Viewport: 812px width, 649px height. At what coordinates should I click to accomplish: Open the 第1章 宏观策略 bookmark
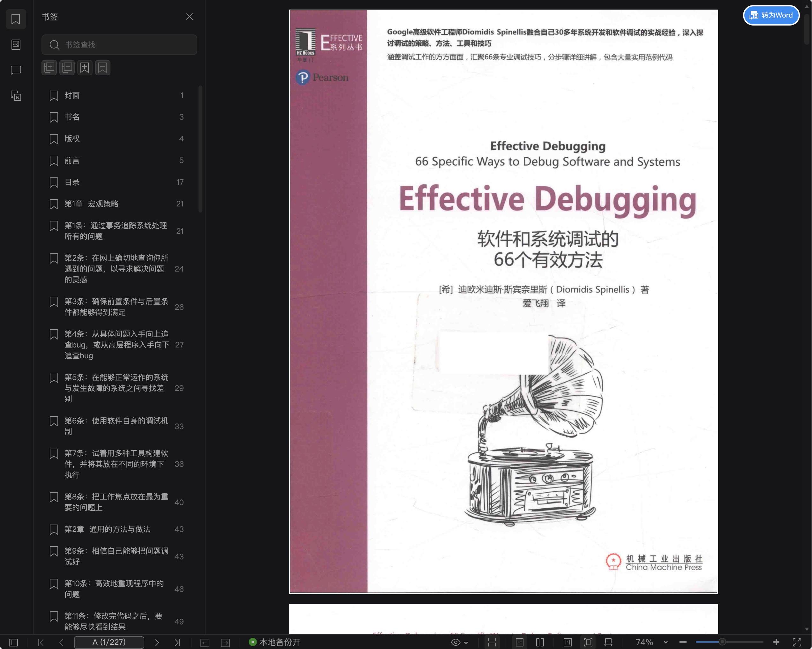[x=117, y=204]
